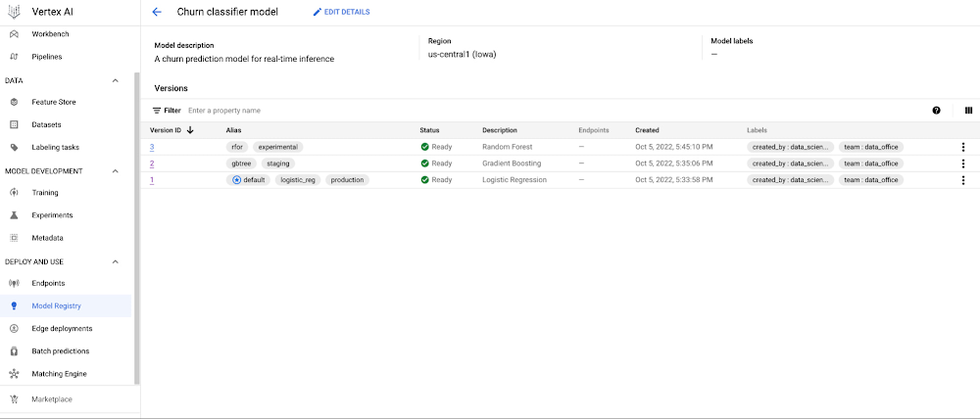Open Pipelines in the sidebar
Viewport: 980px width, 419px height.
(x=47, y=57)
